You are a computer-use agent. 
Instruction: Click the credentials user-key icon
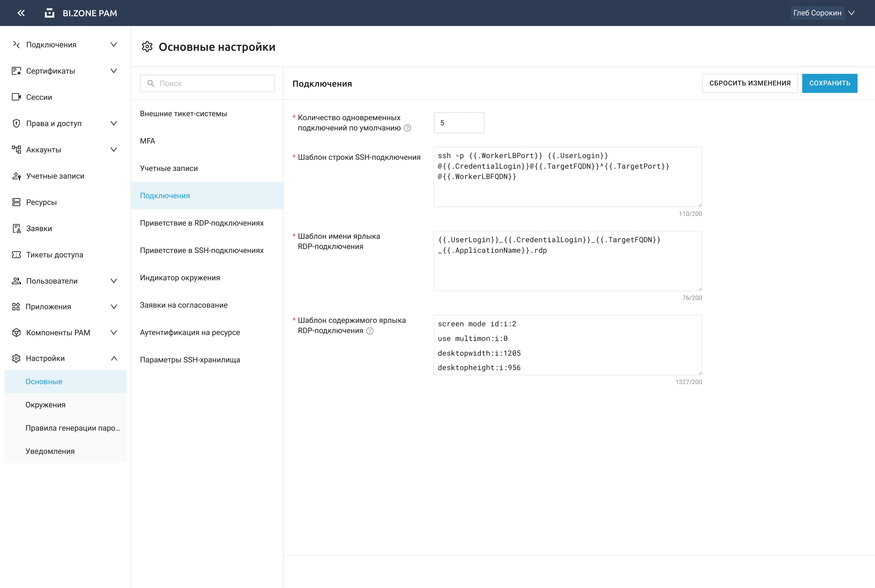click(x=16, y=176)
